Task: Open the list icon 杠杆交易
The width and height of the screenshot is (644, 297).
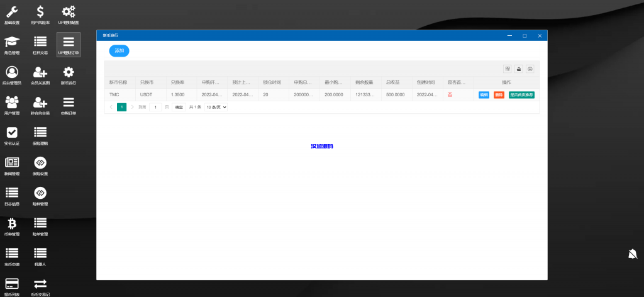Action: tap(40, 45)
